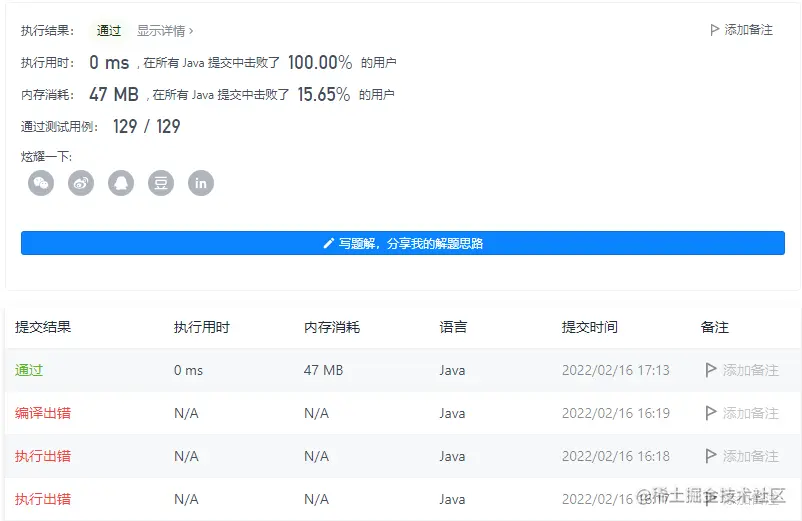The height and width of the screenshot is (521, 802).
Task: Click note flag icon in 16:18 row
Action: [x=710, y=456]
